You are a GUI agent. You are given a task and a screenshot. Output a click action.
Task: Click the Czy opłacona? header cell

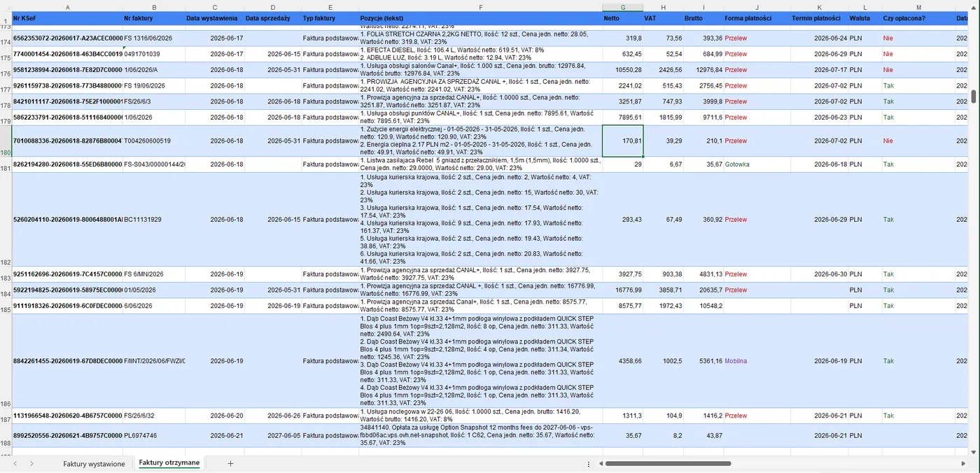[918, 18]
